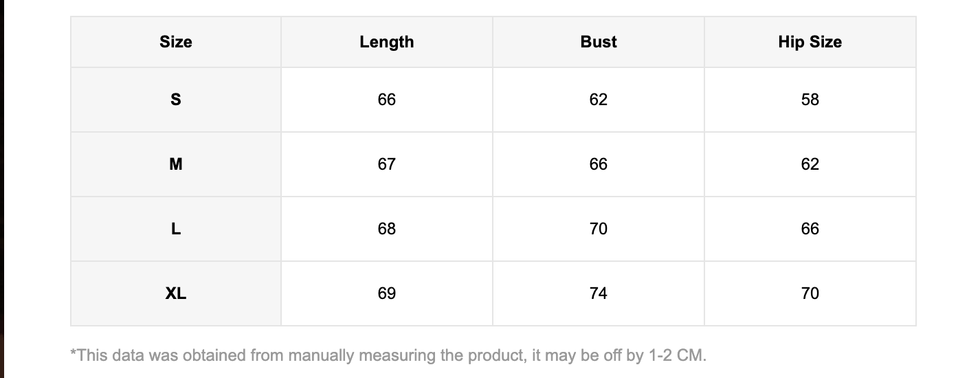Select the M size row label
The width and height of the screenshot is (980, 378).
(x=176, y=164)
